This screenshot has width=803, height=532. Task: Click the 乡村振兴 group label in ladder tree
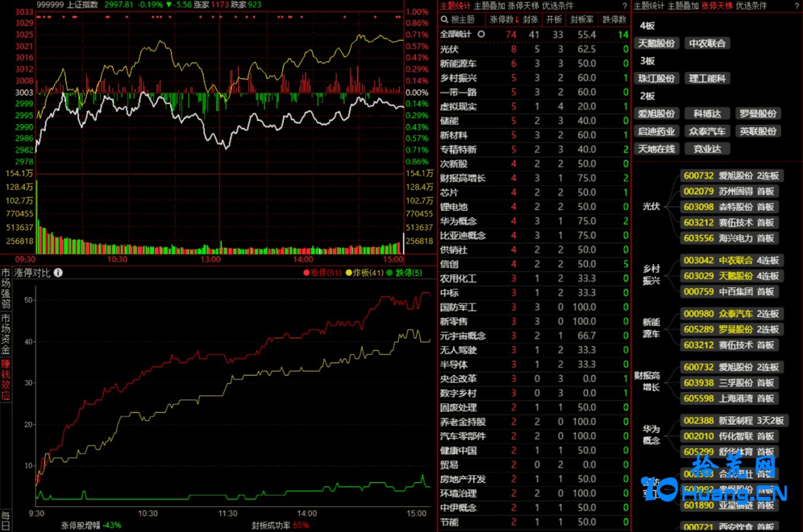pos(651,274)
